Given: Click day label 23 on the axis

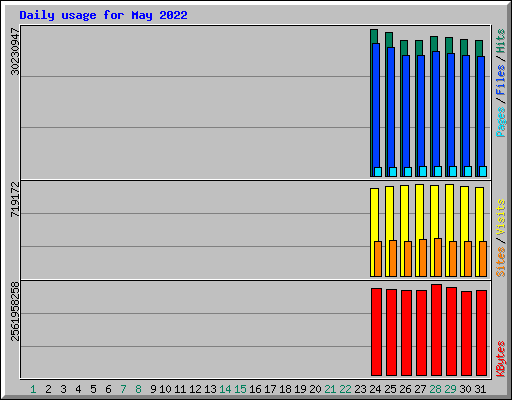Looking at the screenshot, I should click(x=360, y=389).
